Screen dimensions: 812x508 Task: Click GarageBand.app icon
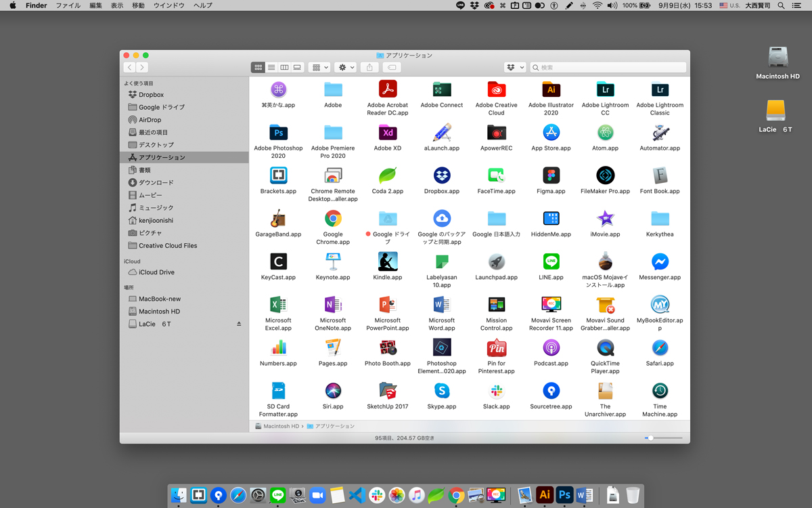click(x=278, y=218)
